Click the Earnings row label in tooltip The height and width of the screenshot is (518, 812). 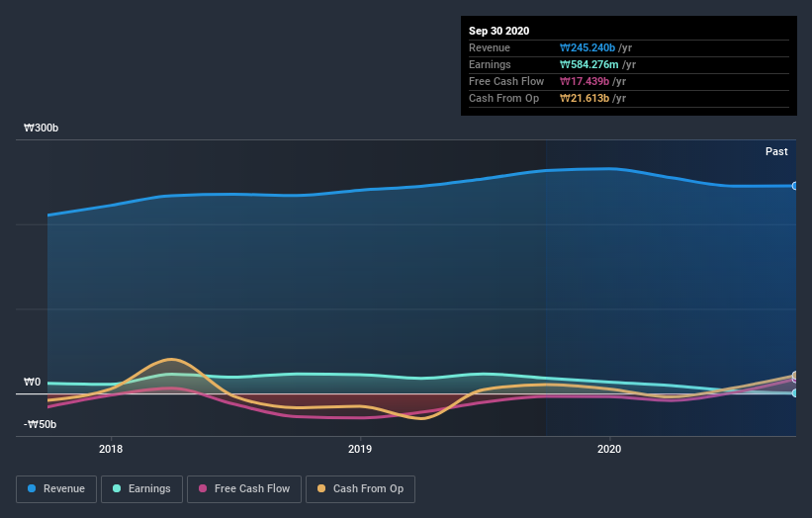(490, 64)
